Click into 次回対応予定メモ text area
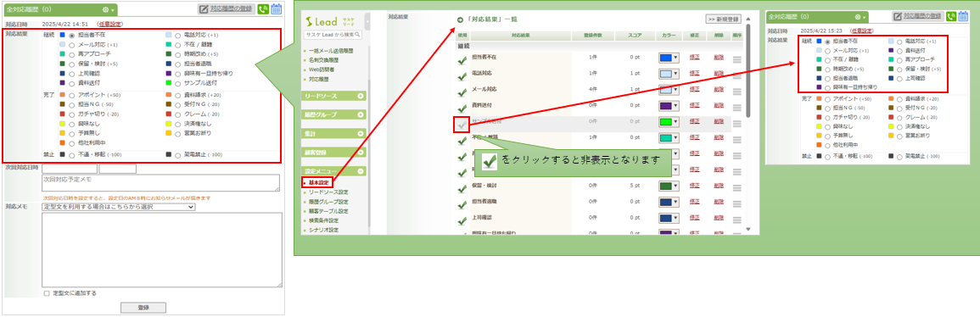This screenshot has height=317, width=980. tap(160, 183)
